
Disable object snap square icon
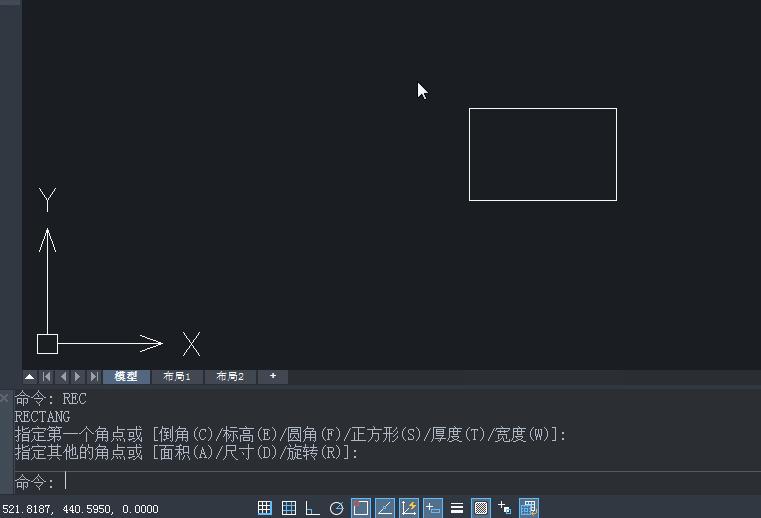point(361,508)
